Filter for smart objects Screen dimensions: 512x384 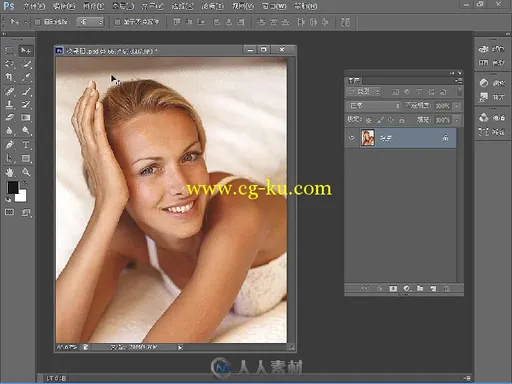point(443,92)
